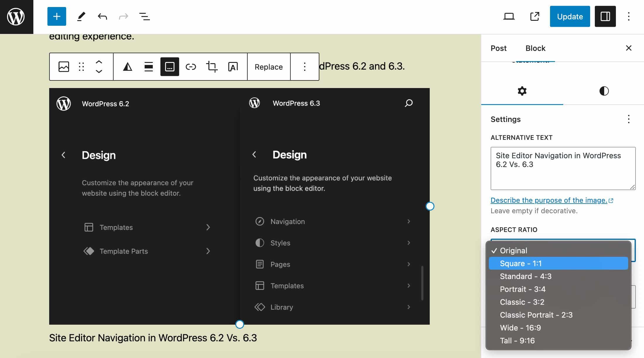
Task: Click the insert link icon
Action: (191, 67)
